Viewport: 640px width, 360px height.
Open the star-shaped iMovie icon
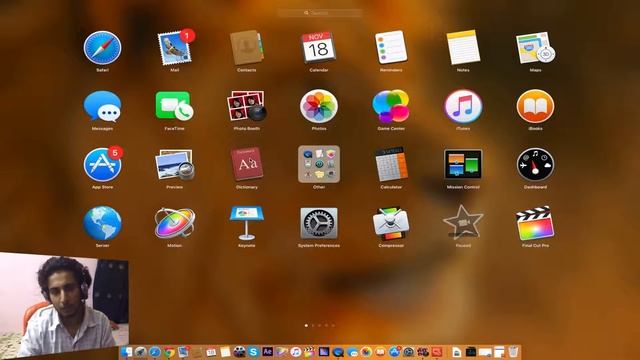click(x=463, y=222)
